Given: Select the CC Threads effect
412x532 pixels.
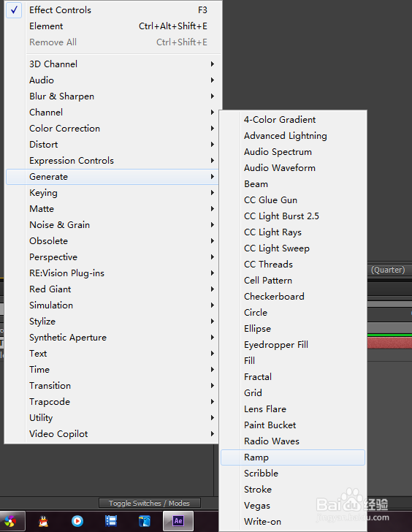Looking at the screenshot, I should 293,265.
